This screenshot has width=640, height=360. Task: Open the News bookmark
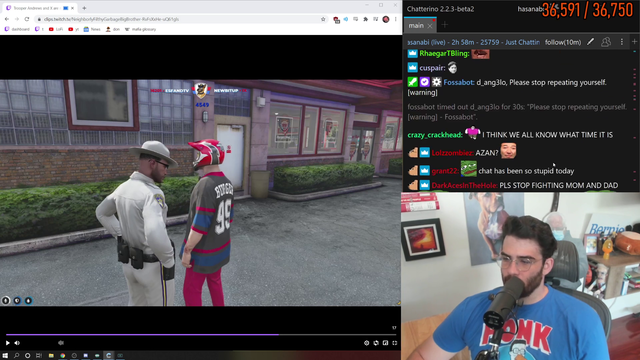92,29
